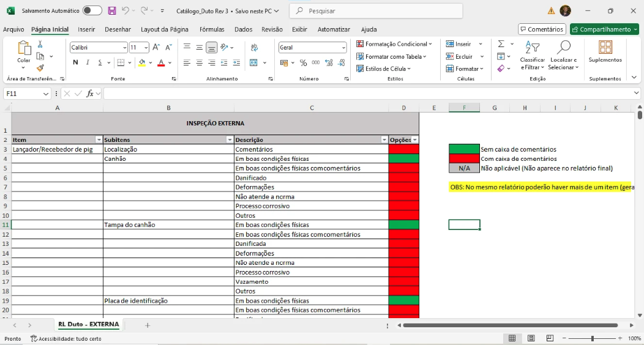Increase decimal places

pyautogui.click(x=329, y=62)
